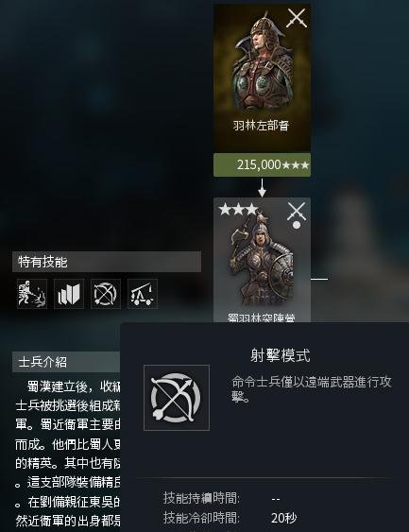Viewport: 409px width, 532px height.
Task: Click crossed swords icon on 蜀羽林突陣營 card
Action: point(297,211)
